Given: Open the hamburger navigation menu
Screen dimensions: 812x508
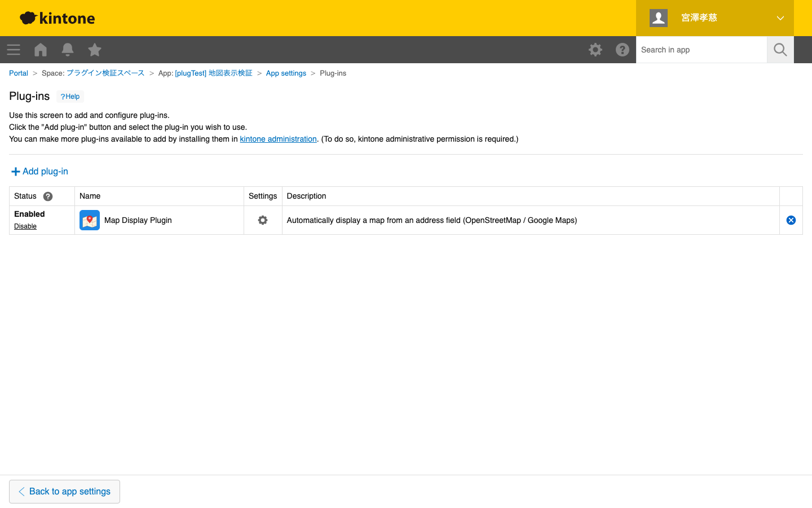Looking at the screenshot, I should click(14, 50).
